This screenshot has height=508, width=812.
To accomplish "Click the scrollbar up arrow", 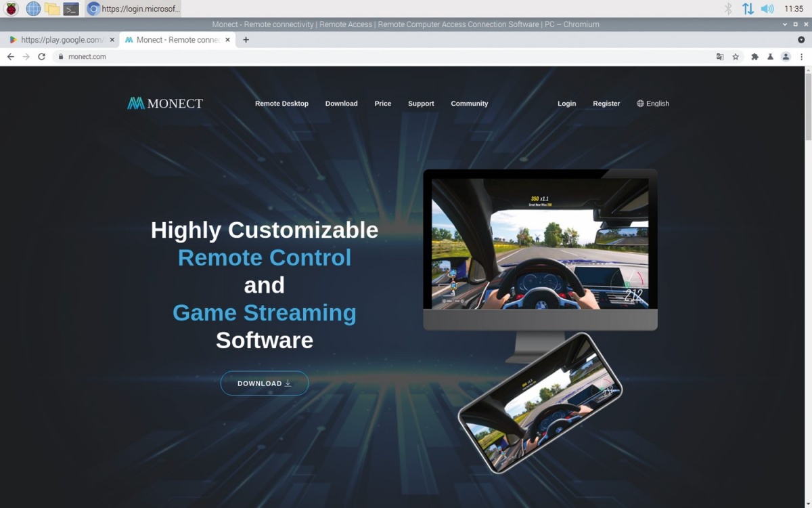I will (807, 70).
